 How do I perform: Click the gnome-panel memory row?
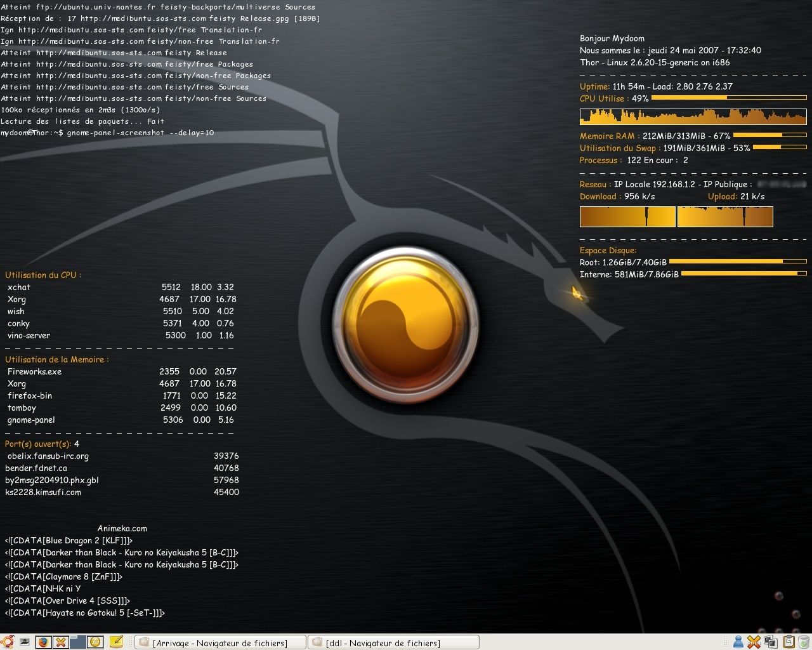[121, 420]
